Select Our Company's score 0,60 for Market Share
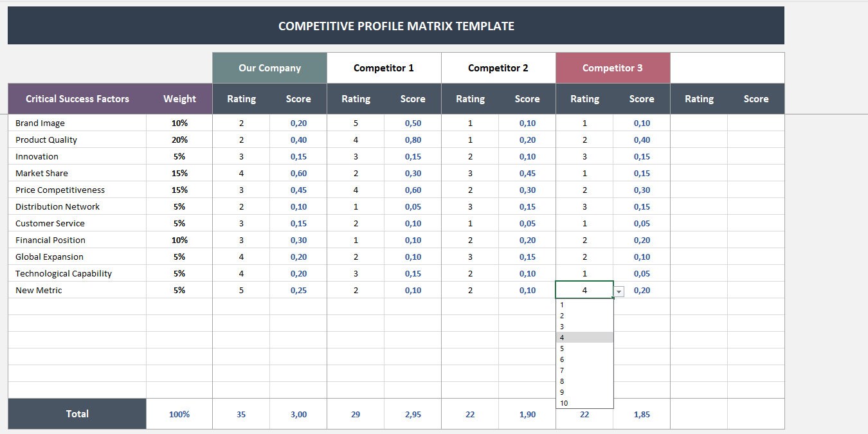 298,173
